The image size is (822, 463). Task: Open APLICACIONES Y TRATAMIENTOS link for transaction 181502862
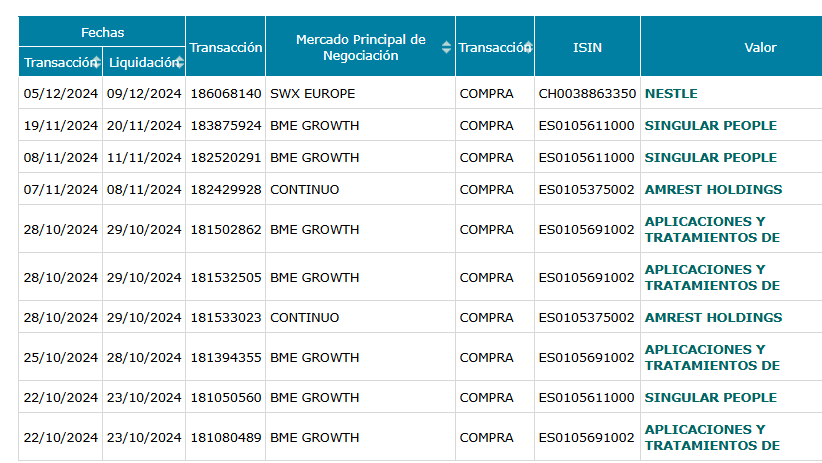(x=712, y=229)
